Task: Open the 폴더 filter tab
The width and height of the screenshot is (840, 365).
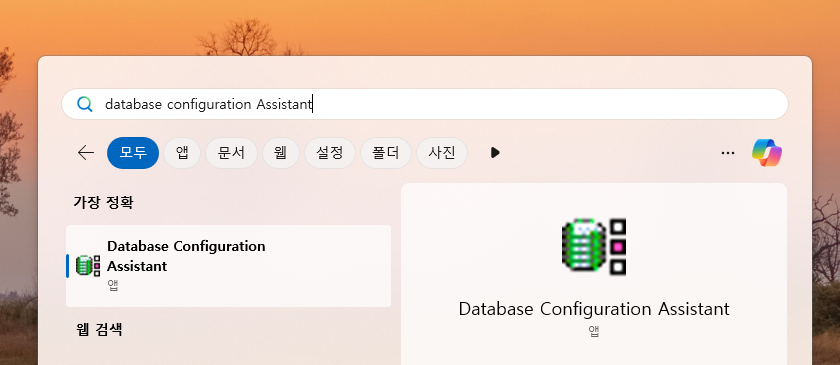Action: click(x=386, y=153)
